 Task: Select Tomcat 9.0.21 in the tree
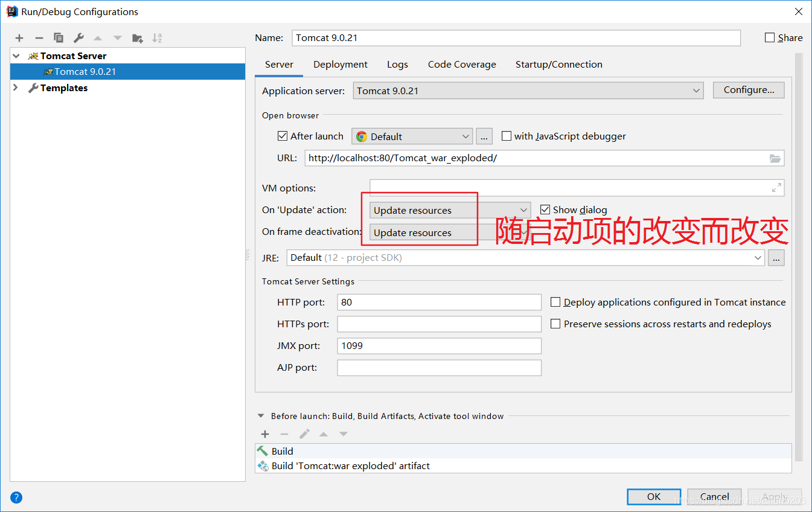[x=127, y=71]
